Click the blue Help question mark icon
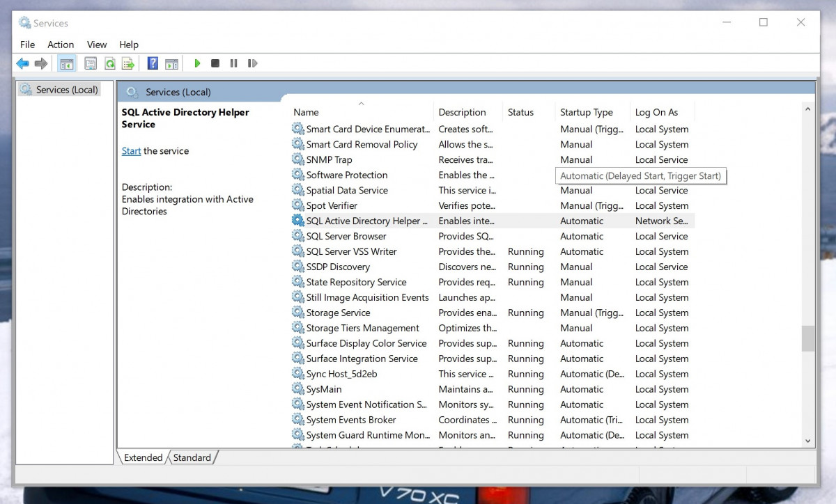 (x=153, y=63)
